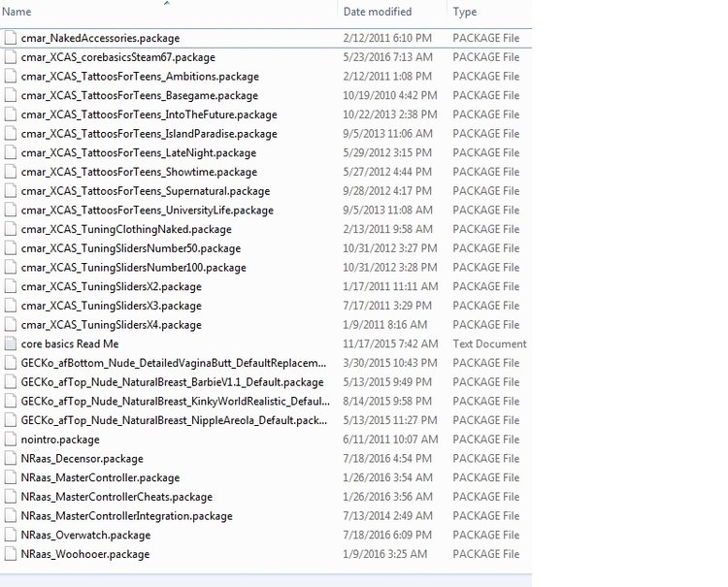Sort files by the Name column header

17,12
